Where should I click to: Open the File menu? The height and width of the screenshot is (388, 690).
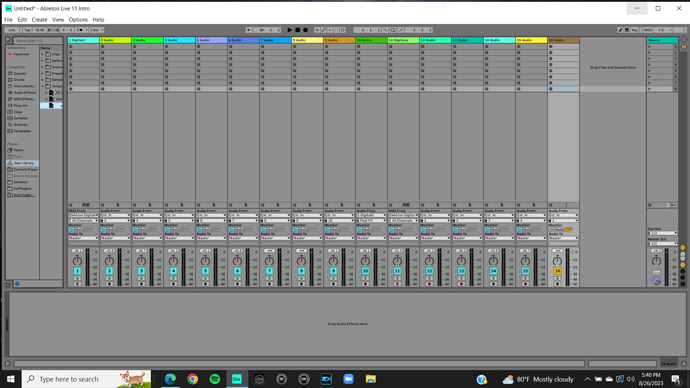(x=8, y=20)
